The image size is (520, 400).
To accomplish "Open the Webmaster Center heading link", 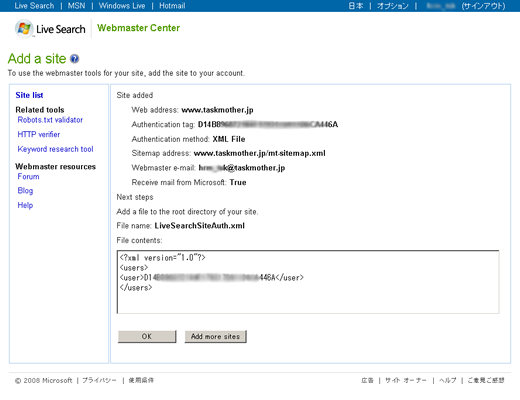I will tap(138, 28).
